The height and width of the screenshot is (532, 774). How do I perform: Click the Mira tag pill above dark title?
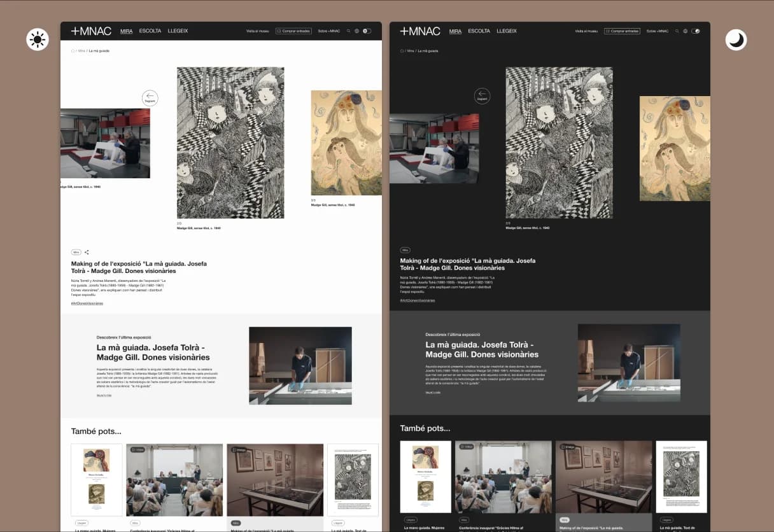point(405,251)
